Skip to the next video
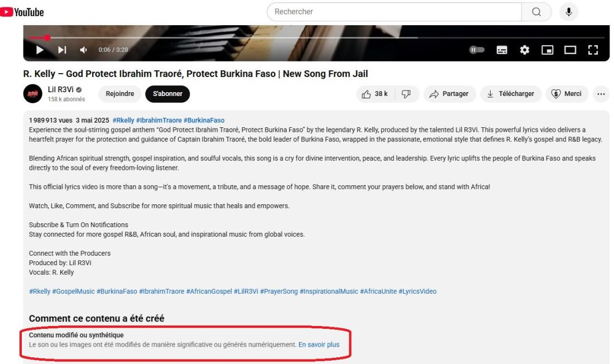Viewport: 614px width, 364px height. [63, 50]
